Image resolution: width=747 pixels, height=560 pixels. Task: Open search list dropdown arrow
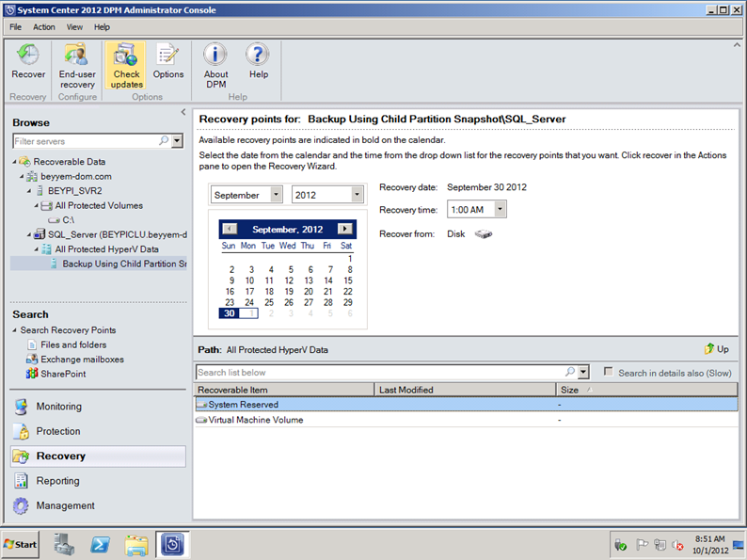pos(583,372)
